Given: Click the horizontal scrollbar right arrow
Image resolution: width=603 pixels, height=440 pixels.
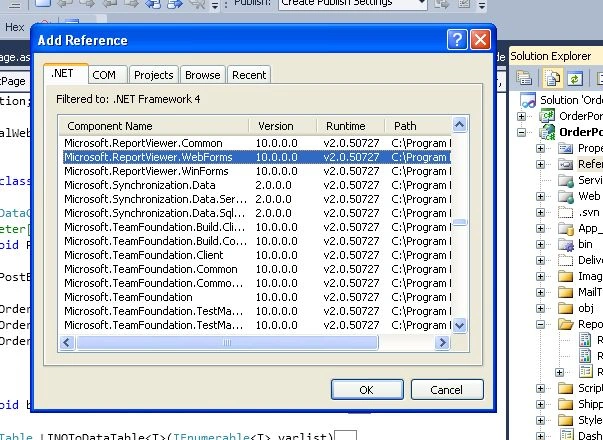Looking at the screenshot, I should tap(442, 342).
